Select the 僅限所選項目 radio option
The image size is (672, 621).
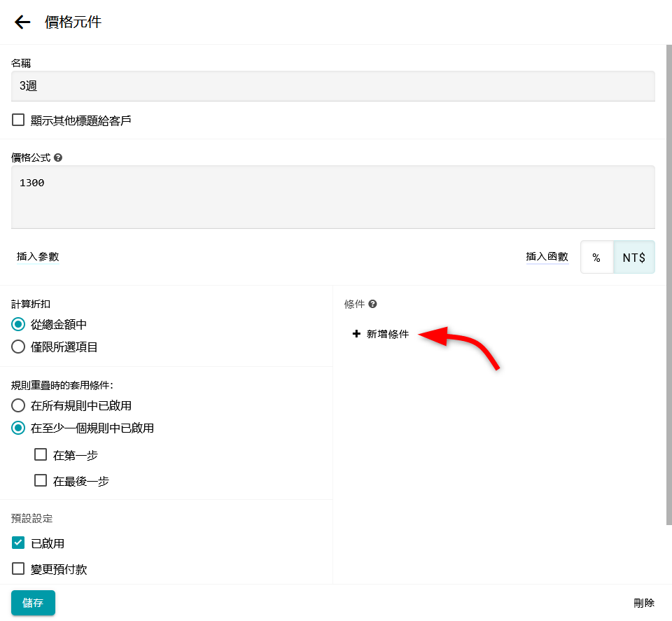19,347
